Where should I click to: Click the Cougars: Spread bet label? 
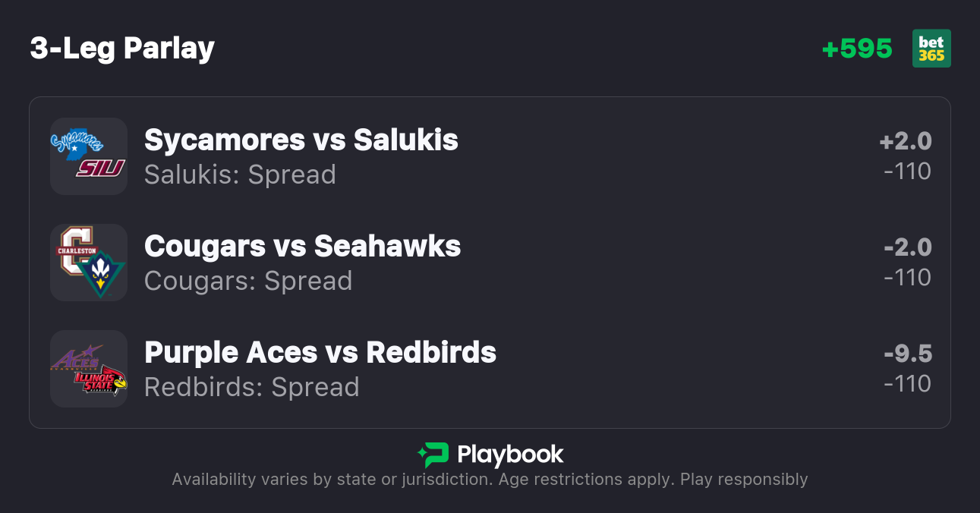coord(248,281)
